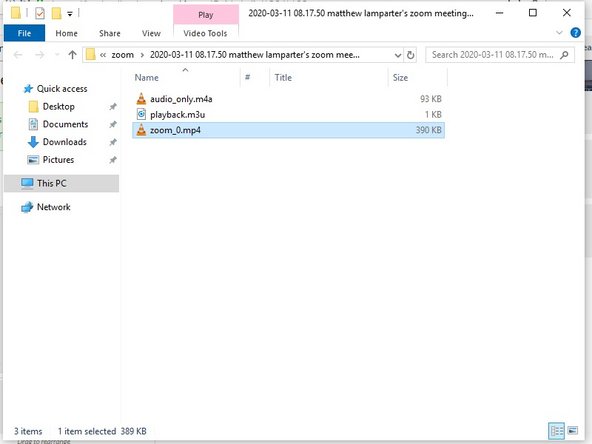Click the pin icon next to Desktop
Viewport: 592px width, 444px height.
(113, 107)
